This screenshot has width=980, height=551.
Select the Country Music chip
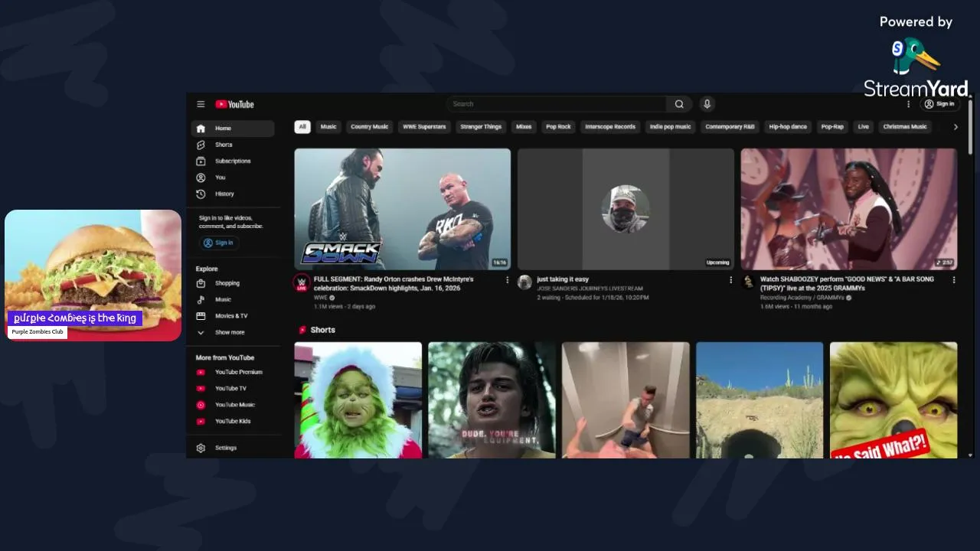pyautogui.click(x=370, y=127)
